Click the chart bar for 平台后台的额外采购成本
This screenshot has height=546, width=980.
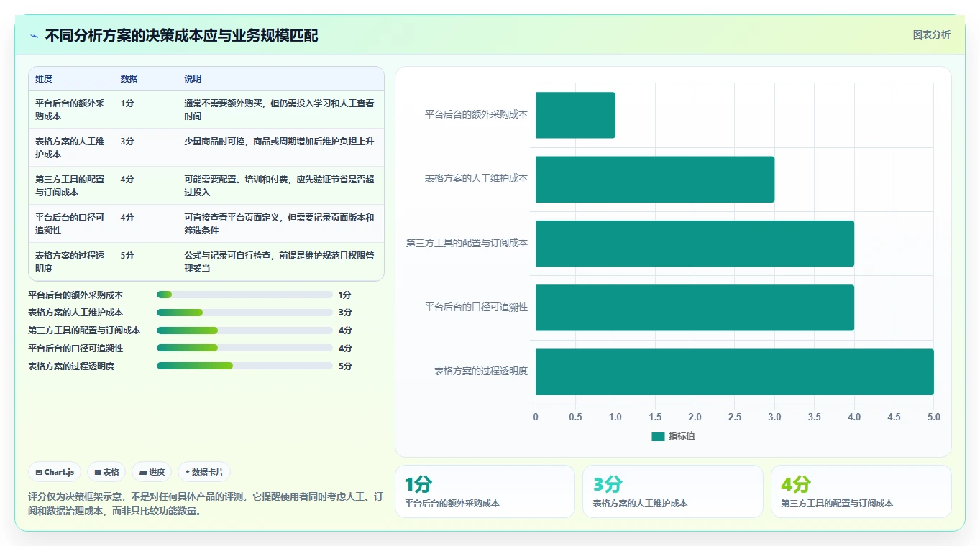(x=575, y=115)
